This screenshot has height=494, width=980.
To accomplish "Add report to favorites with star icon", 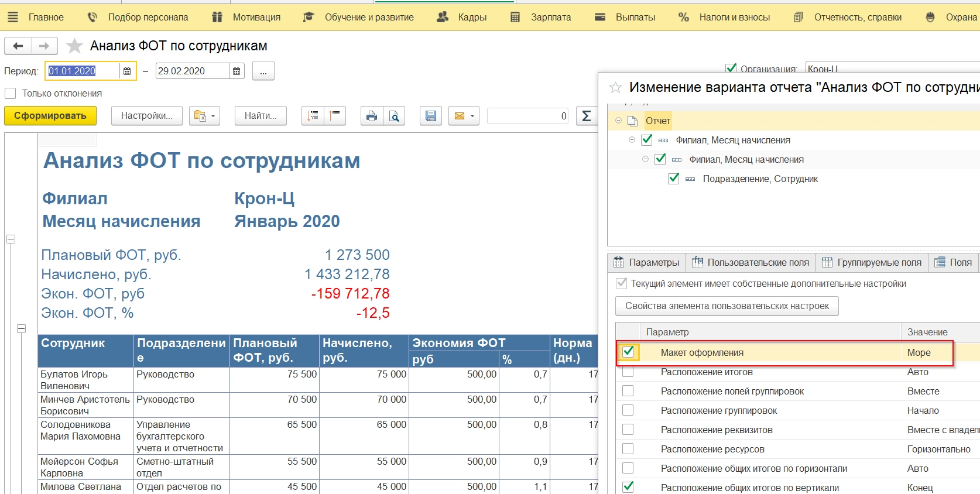I will (x=74, y=46).
